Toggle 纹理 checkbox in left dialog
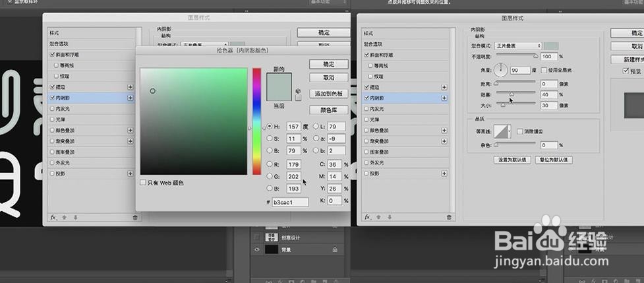 tap(56, 76)
